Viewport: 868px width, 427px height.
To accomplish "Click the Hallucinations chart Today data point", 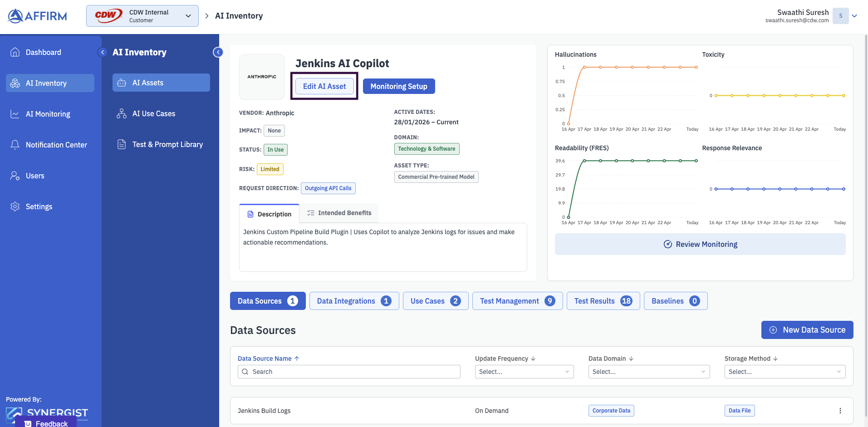I will [696, 67].
